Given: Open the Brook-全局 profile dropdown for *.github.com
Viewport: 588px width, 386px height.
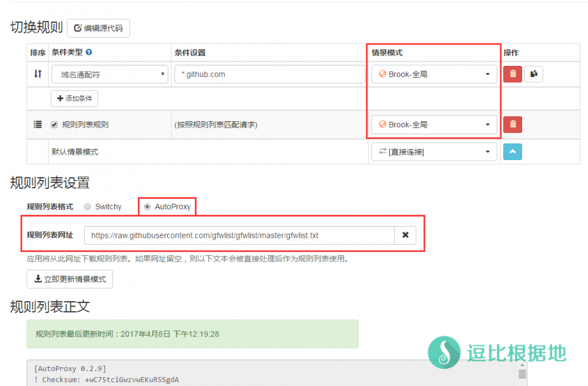Looking at the screenshot, I should [x=434, y=74].
